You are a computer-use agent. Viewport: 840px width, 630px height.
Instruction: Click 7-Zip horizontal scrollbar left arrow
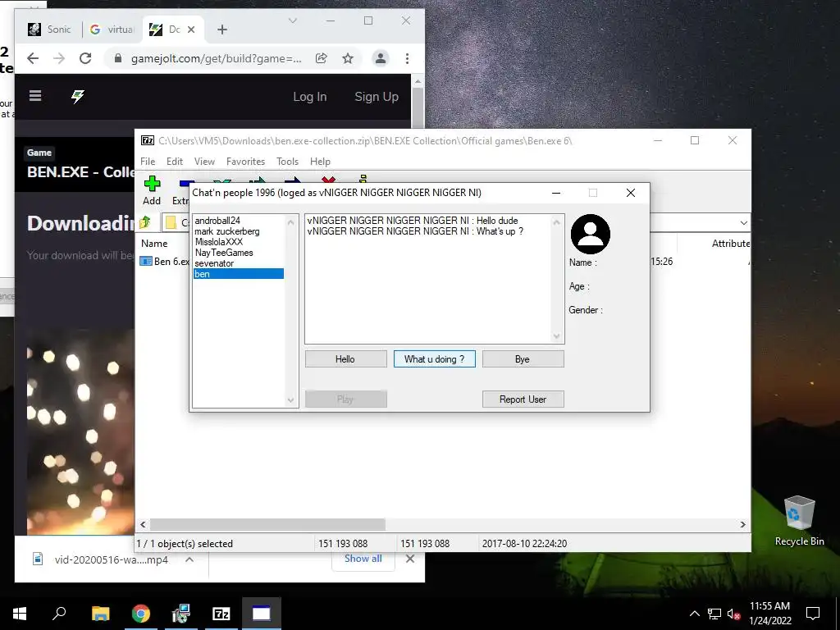click(x=143, y=524)
